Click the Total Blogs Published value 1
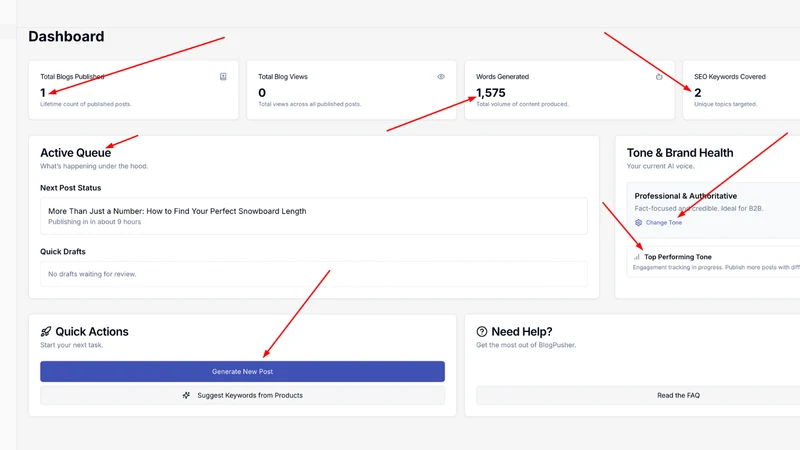This screenshot has width=800, height=450. pos(43,93)
